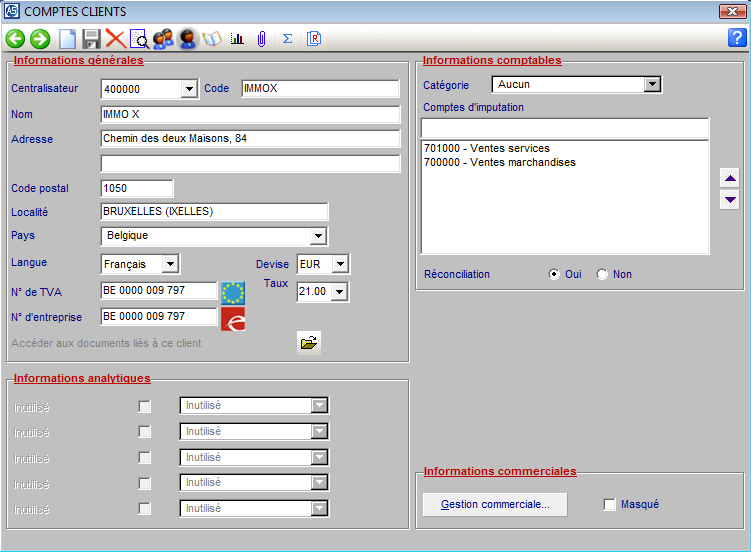Viewport: 751px width, 552px height.
Task: Click the paperclip attachment icon
Action: 261,39
